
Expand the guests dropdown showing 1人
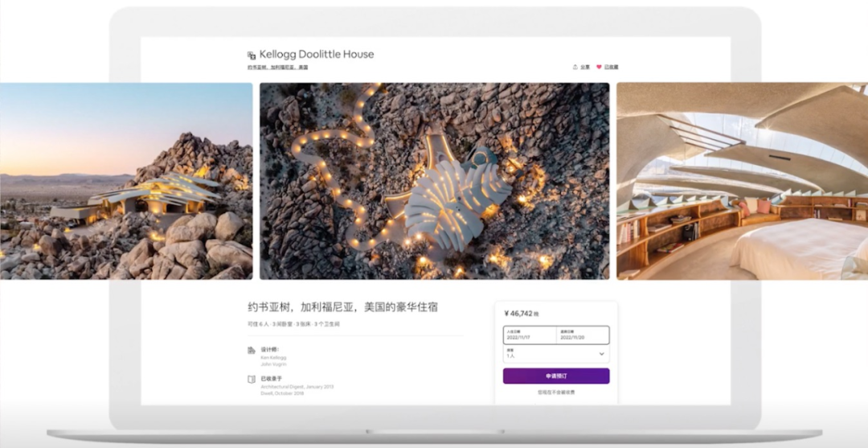coord(555,354)
